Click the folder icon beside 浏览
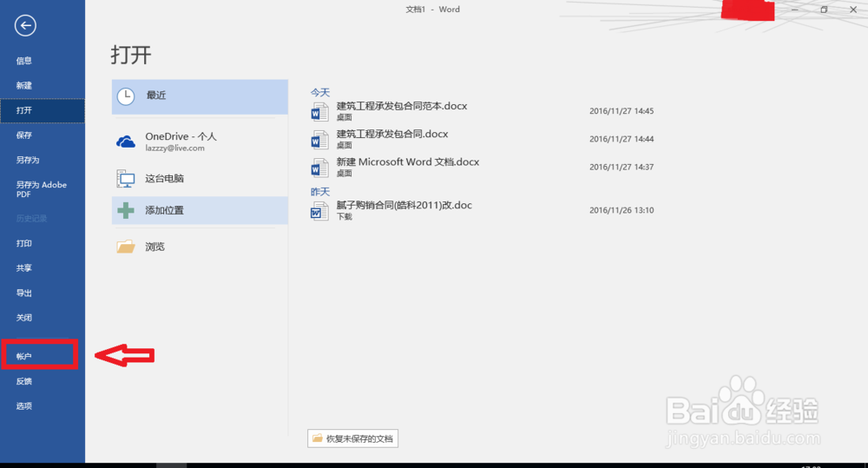Image resolution: width=868 pixels, height=468 pixels. [126, 247]
